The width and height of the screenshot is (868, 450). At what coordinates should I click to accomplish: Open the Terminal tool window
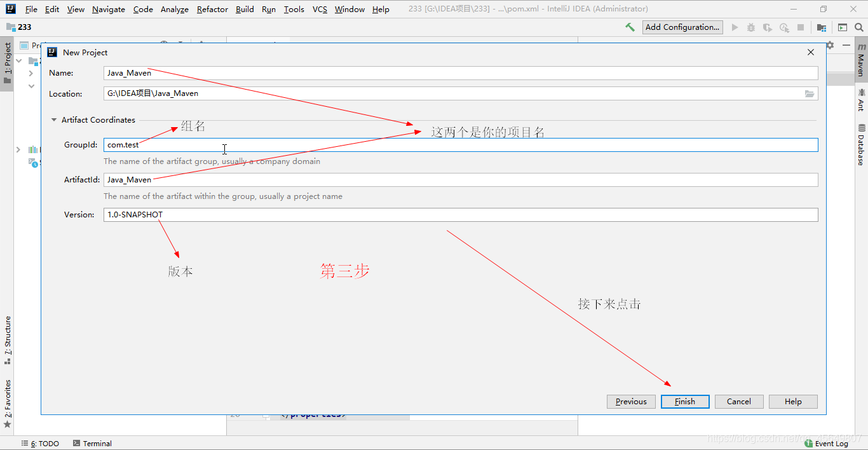point(92,444)
